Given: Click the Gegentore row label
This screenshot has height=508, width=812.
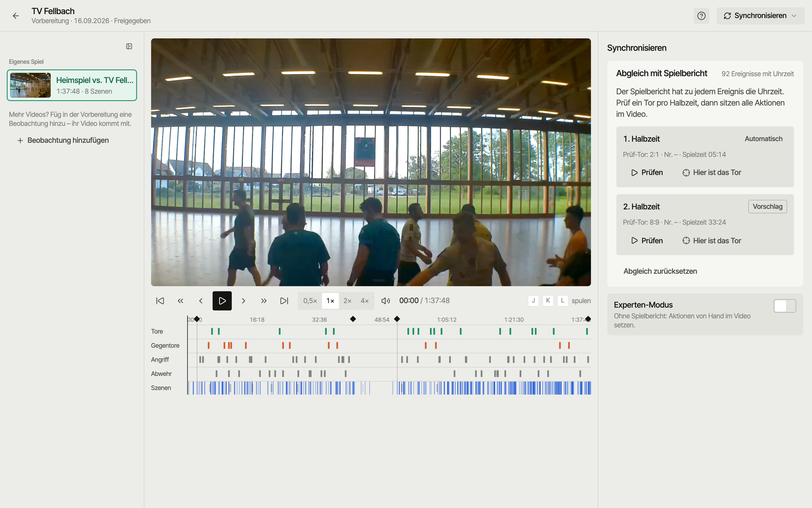Looking at the screenshot, I should tap(165, 346).
